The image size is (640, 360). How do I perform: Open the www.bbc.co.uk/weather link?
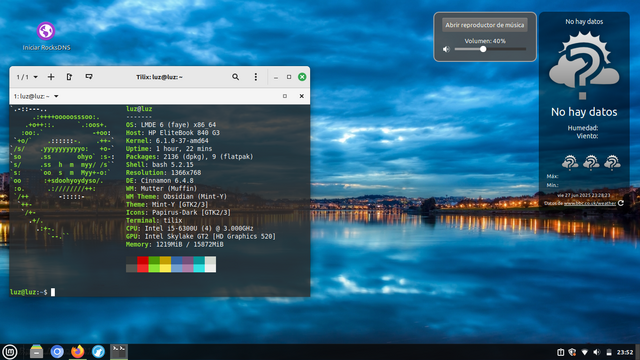[590, 203]
